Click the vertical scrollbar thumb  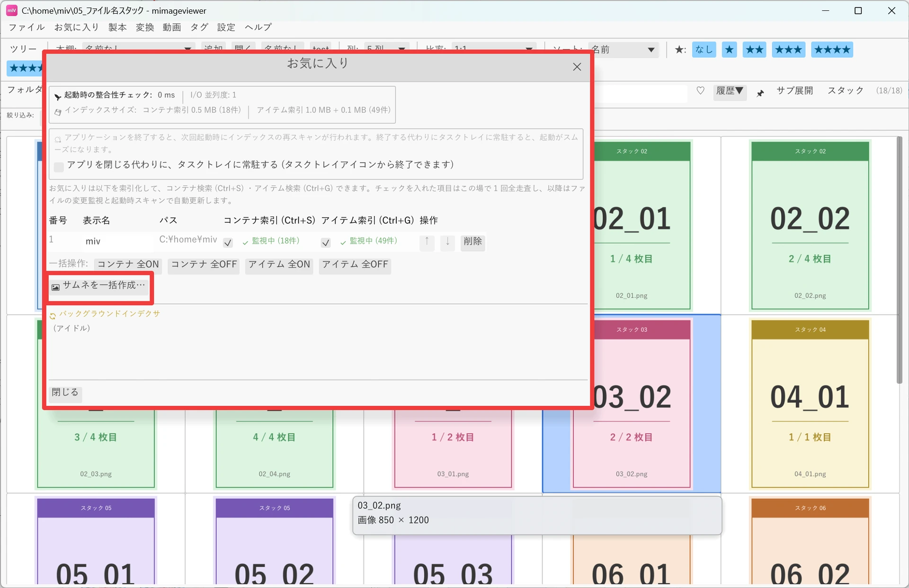coord(900,260)
